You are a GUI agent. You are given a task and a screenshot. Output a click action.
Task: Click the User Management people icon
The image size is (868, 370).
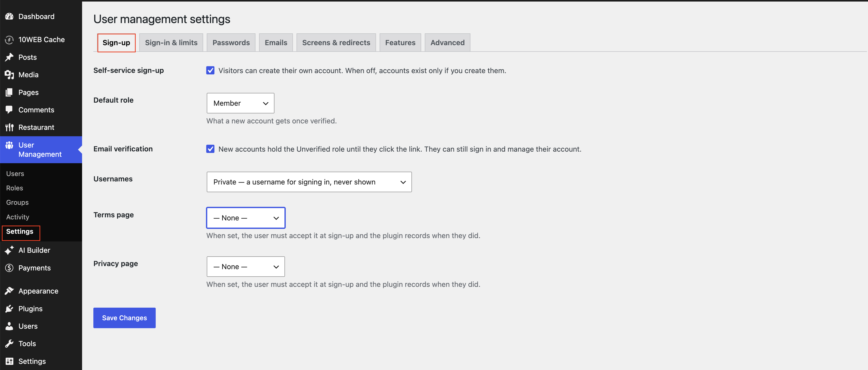tap(9, 145)
